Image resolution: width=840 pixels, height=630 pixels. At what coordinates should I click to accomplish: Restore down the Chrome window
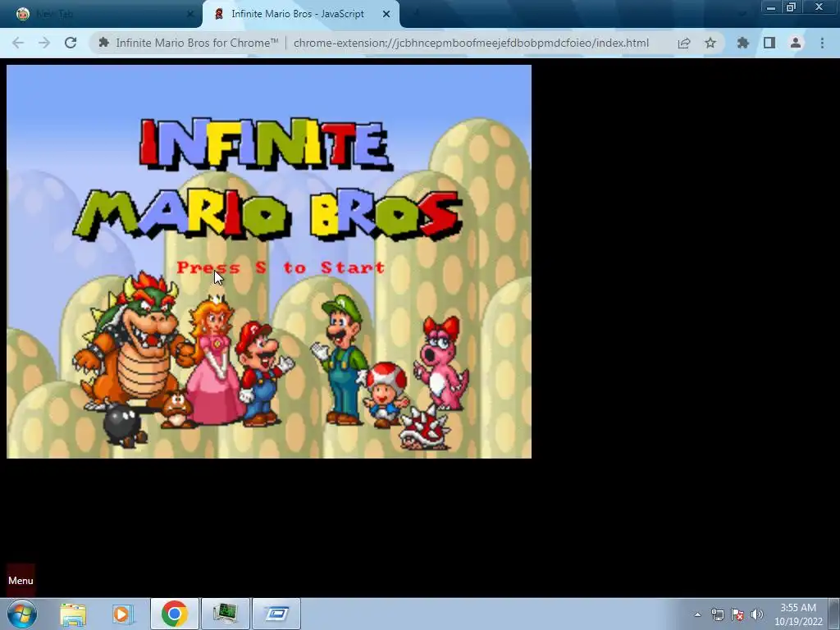pyautogui.click(x=792, y=7)
